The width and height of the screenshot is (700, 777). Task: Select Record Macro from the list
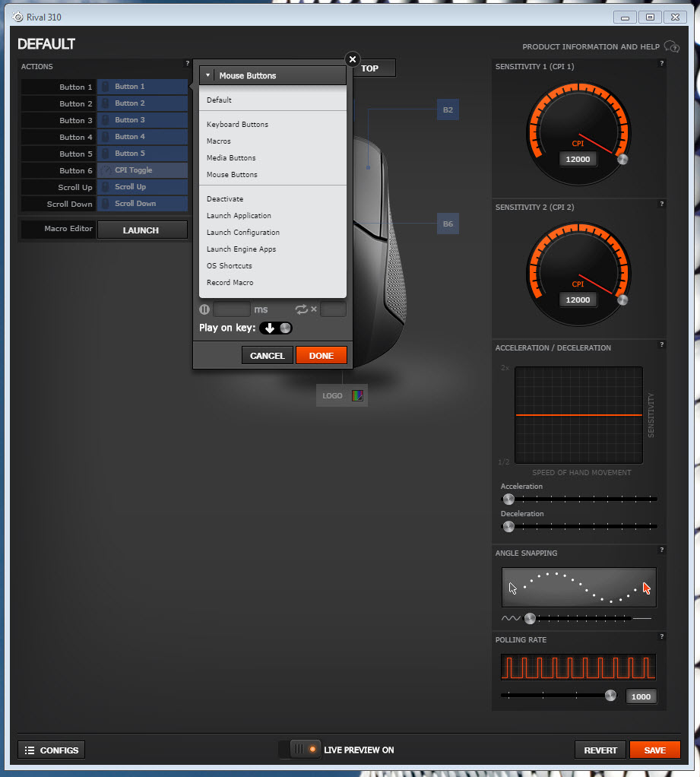pyautogui.click(x=272, y=283)
